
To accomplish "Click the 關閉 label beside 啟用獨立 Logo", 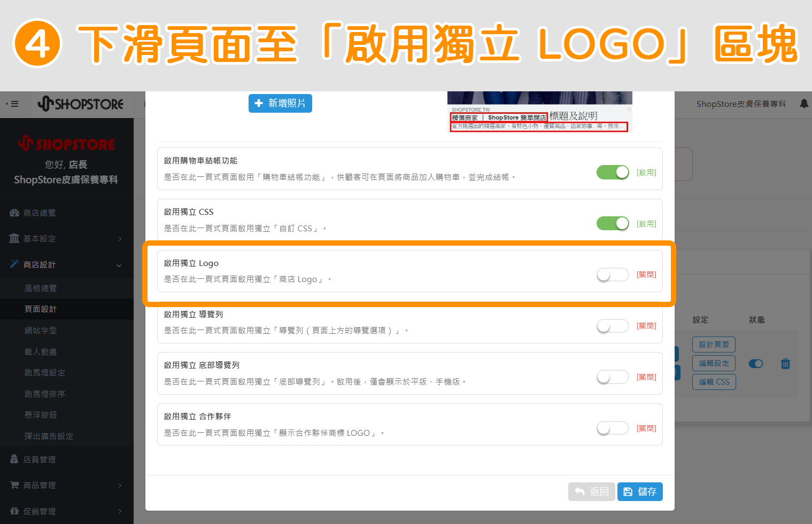I will [646, 275].
